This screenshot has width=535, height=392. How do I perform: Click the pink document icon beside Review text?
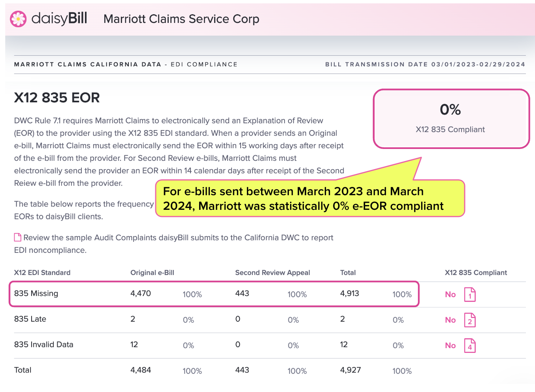[17, 237]
